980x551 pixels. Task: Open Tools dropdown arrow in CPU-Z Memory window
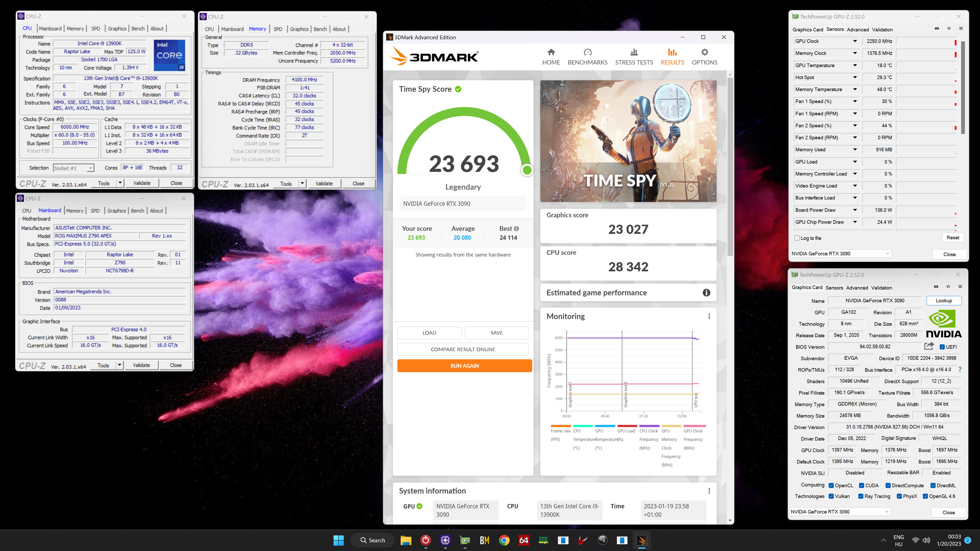coord(302,184)
